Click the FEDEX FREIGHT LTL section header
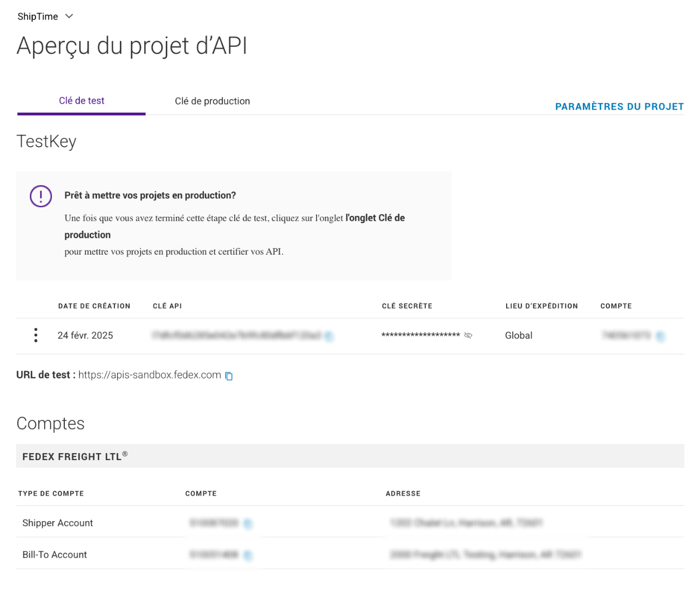 (x=350, y=456)
